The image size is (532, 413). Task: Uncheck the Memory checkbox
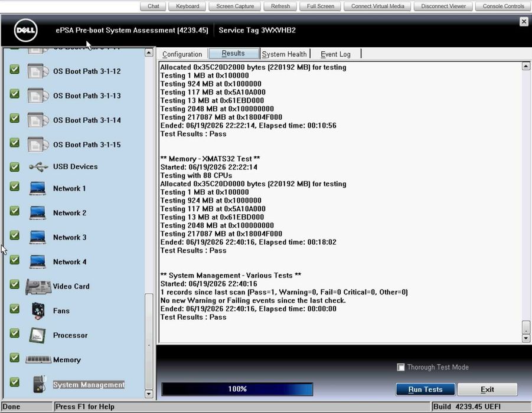tap(14, 358)
